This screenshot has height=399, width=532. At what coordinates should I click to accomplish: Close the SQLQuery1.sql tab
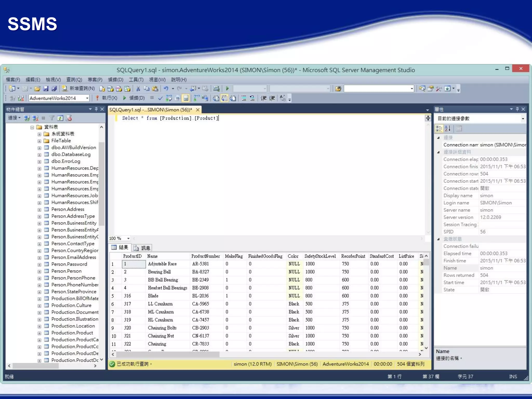tap(198, 110)
